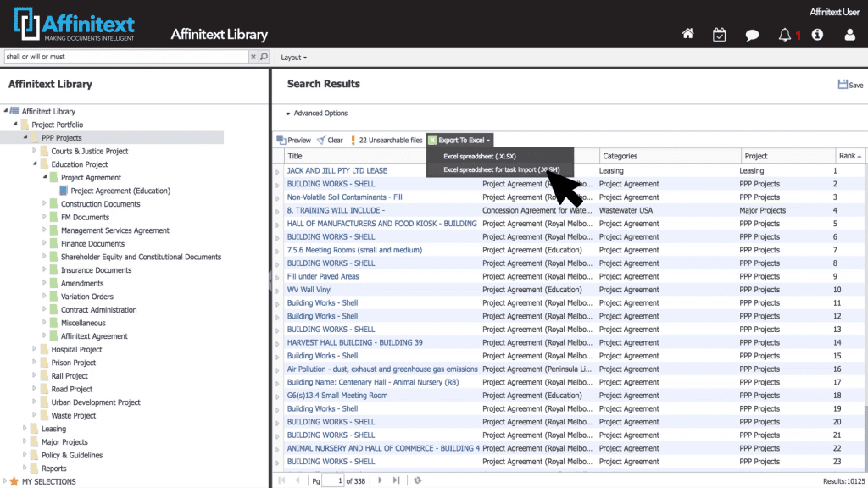The width and height of the screenshot is (868, 488).
Task: Expand Advanced Options section
Action: tap(317, 113)
